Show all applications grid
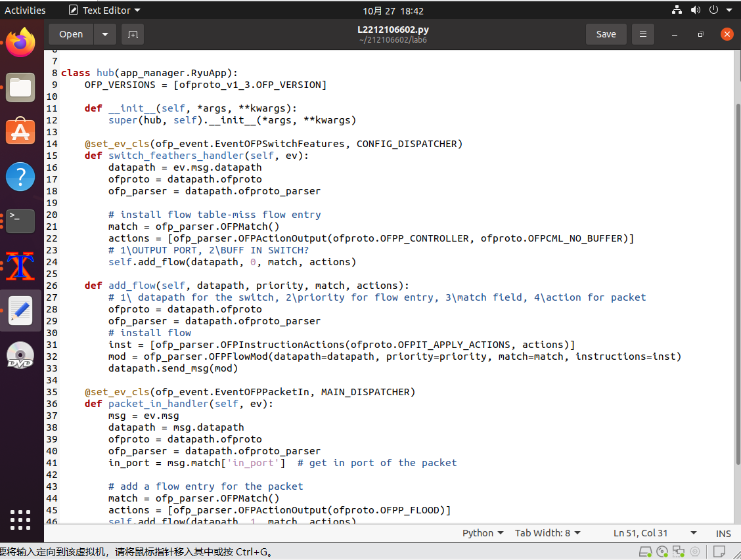 click(20, 520)
